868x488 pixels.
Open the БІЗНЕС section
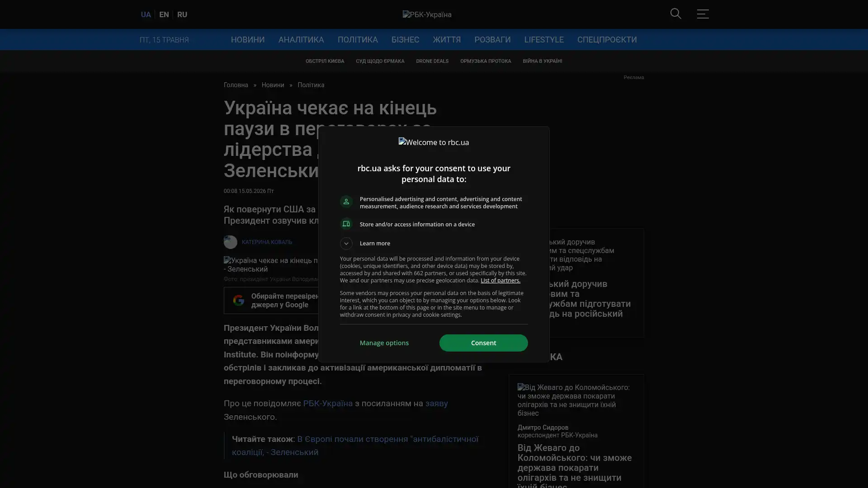(x=405, y=40)
